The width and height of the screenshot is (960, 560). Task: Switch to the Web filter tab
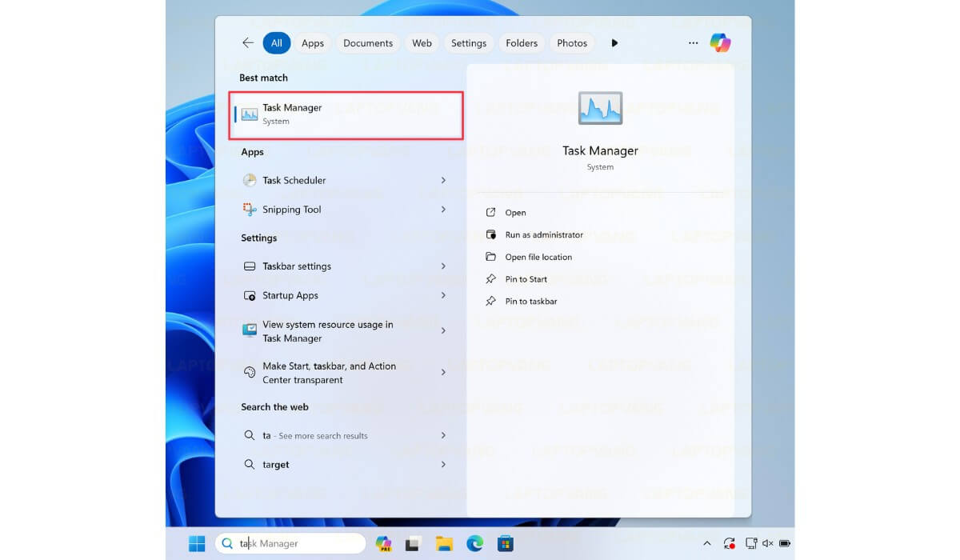[422, 43]
